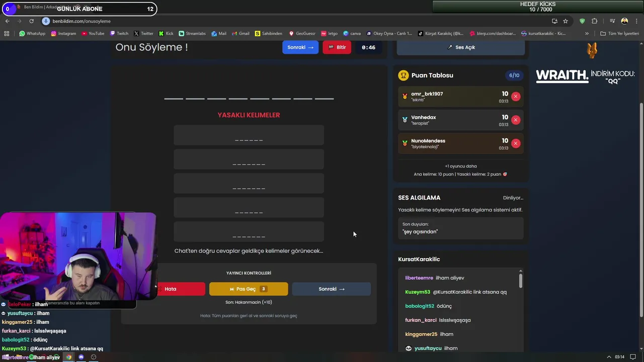Click the site info icon in address bar
Viewport: 644px width, 362px height.
46,21
